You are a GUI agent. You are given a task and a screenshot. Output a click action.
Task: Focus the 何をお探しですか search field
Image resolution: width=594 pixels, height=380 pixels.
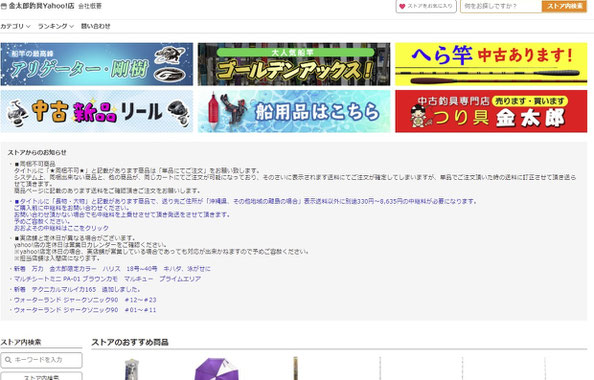point(501,6)
